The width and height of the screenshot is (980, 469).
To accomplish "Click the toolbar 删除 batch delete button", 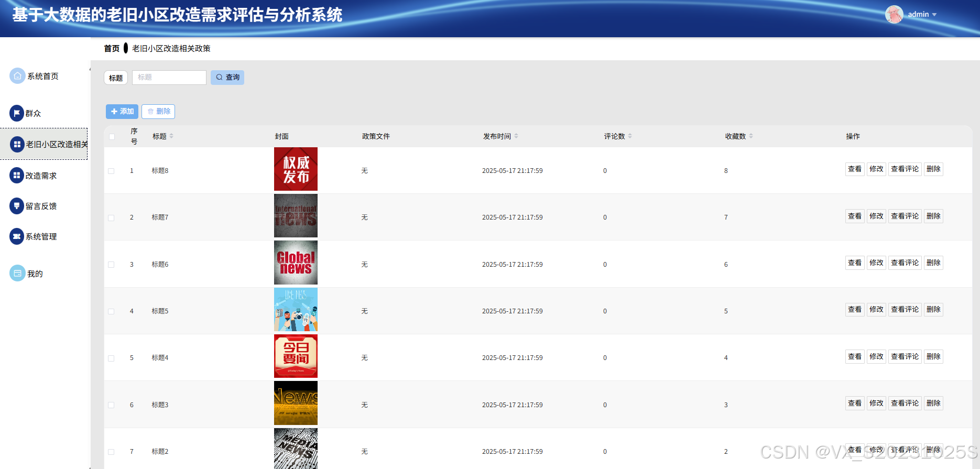I will [158, 112].
